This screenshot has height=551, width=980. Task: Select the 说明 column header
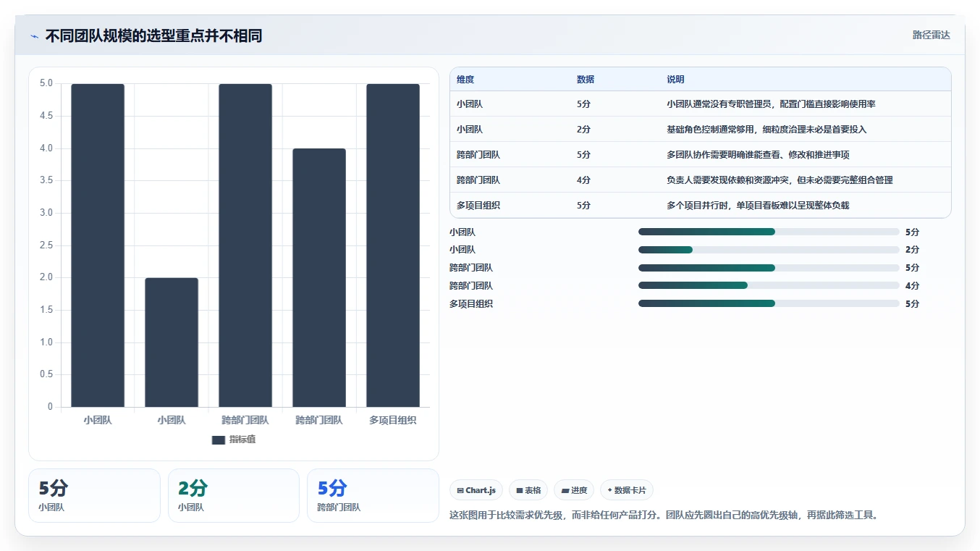point(675,80)
